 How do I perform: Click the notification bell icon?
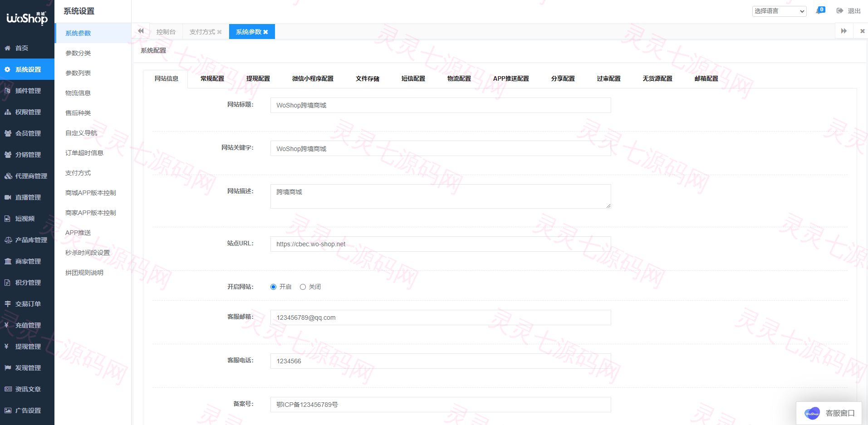point(819,10)
